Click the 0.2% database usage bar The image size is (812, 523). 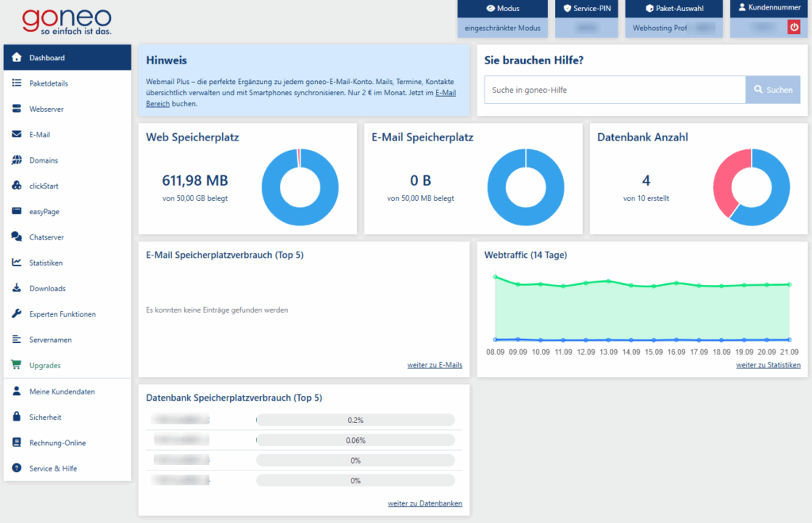click(x=355, y=420)
